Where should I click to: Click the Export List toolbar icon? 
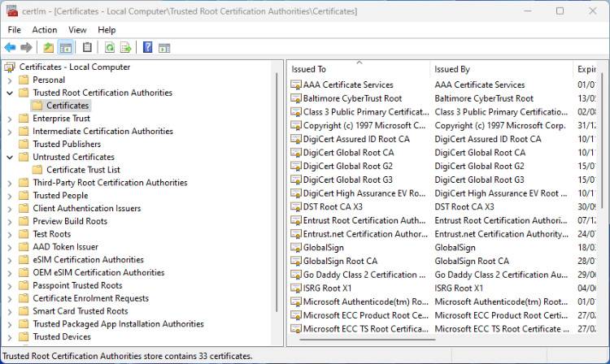[125, 48]
